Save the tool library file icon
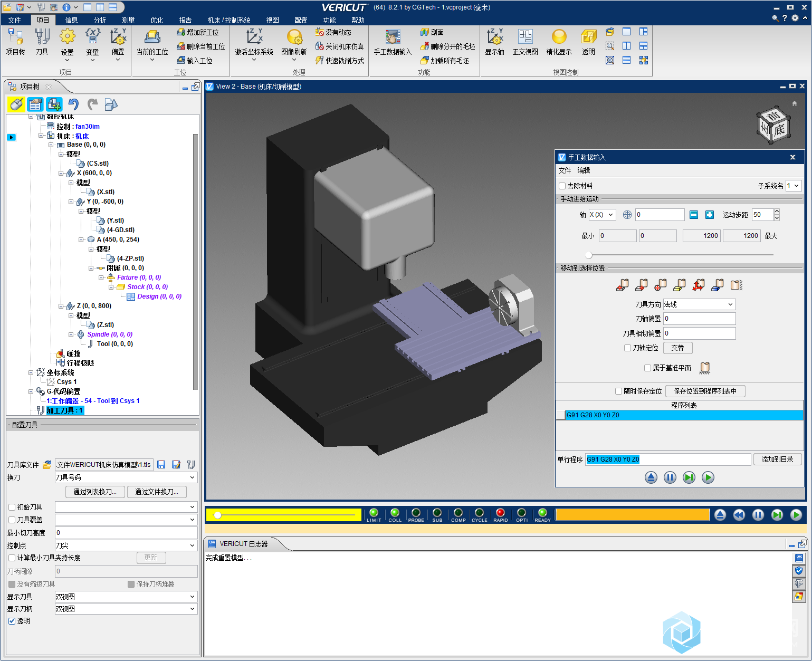Screen dimensions: 812x661 click(161, 465)
